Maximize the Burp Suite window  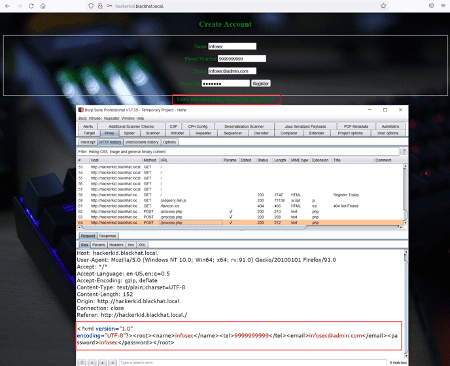pos(385,110)
